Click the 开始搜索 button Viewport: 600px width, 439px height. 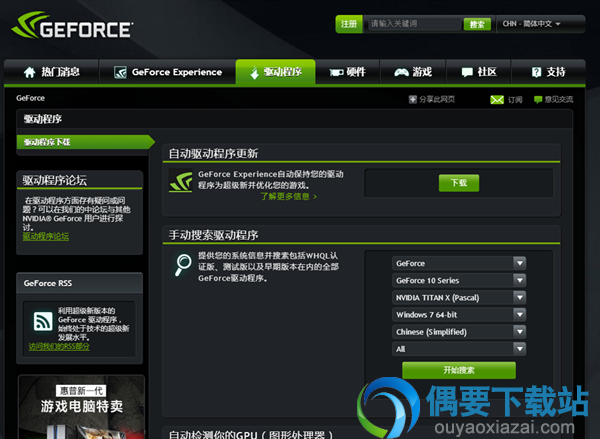[x=459, y=370]
